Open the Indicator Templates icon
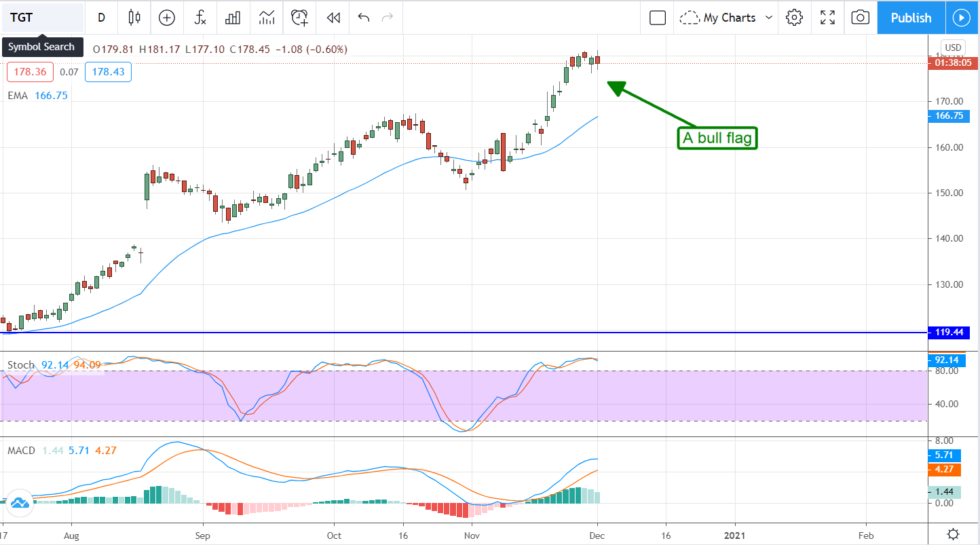Image resolution: width=980 pixels, height=545 pixels. pos(267,18)
